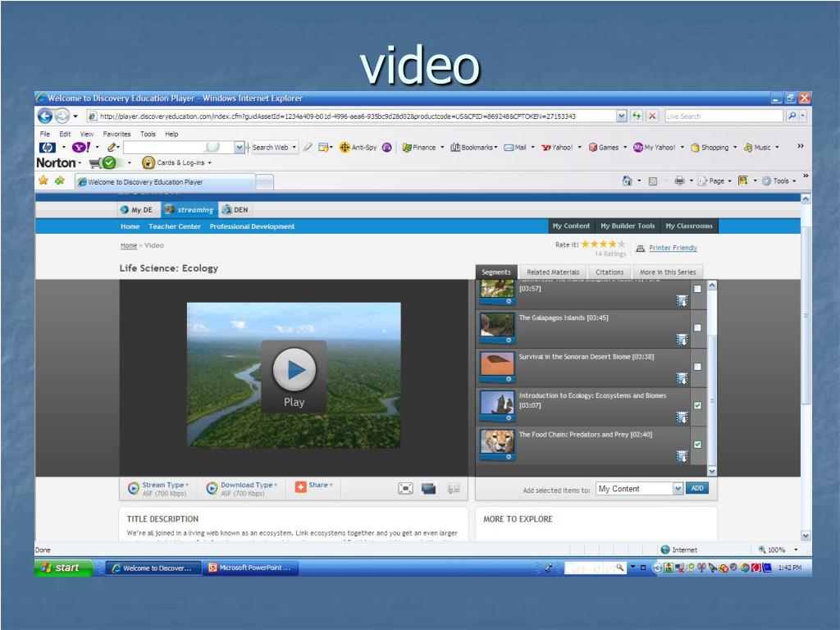Expand the Bookmarks toolbar dropdown
This screenshot has width=840, height=630.
[x=496, y=148]
